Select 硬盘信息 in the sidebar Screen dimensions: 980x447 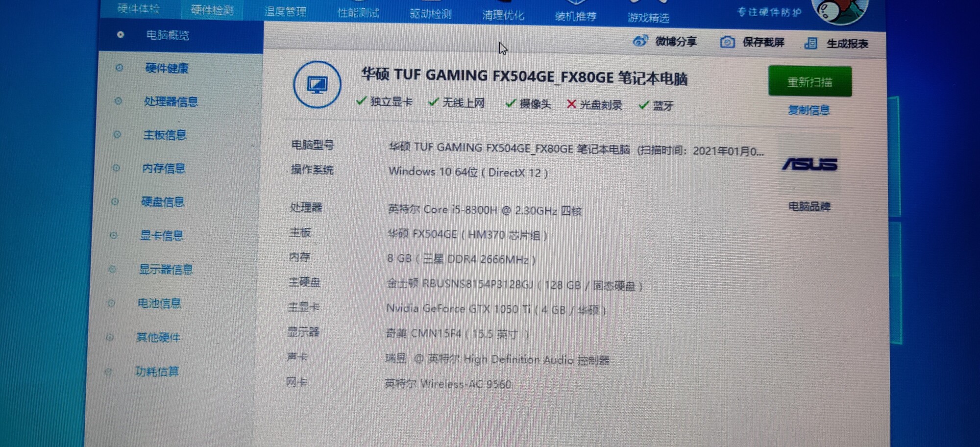click(163, 202)
